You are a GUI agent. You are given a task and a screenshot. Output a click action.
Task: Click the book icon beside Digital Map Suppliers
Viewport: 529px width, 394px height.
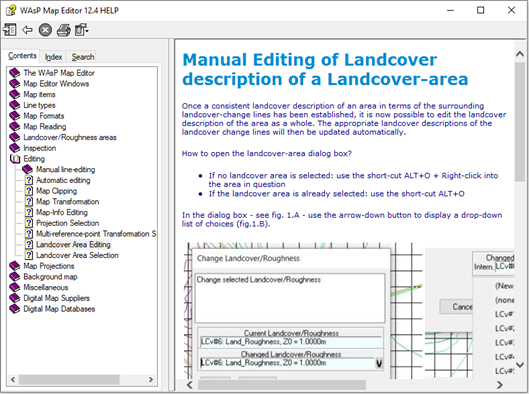pos(15,298)
